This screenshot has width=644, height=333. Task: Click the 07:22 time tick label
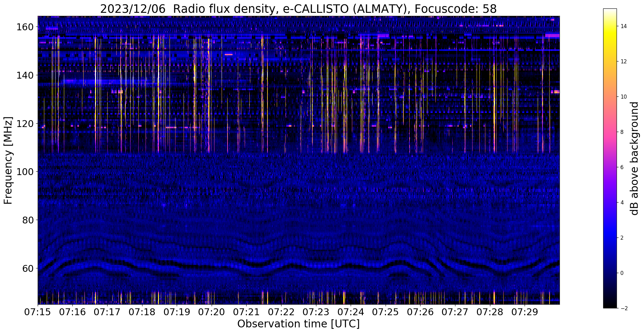(281, 312)
